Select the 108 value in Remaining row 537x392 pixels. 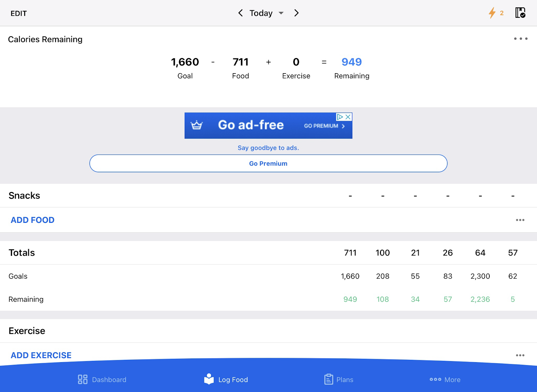[x=383, y=299]
